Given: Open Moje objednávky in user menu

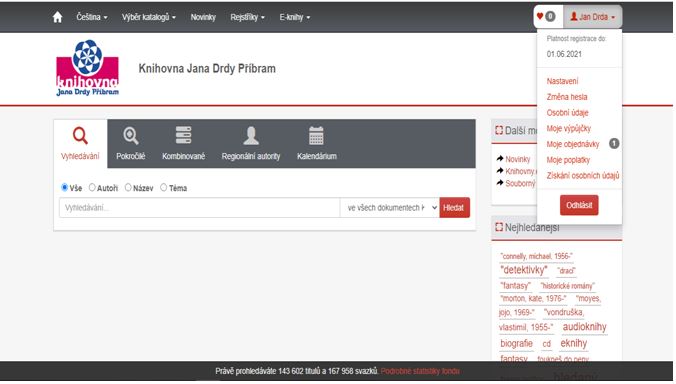Looking at the screenshot, I should pyautogui.click(x=573, y=144).
